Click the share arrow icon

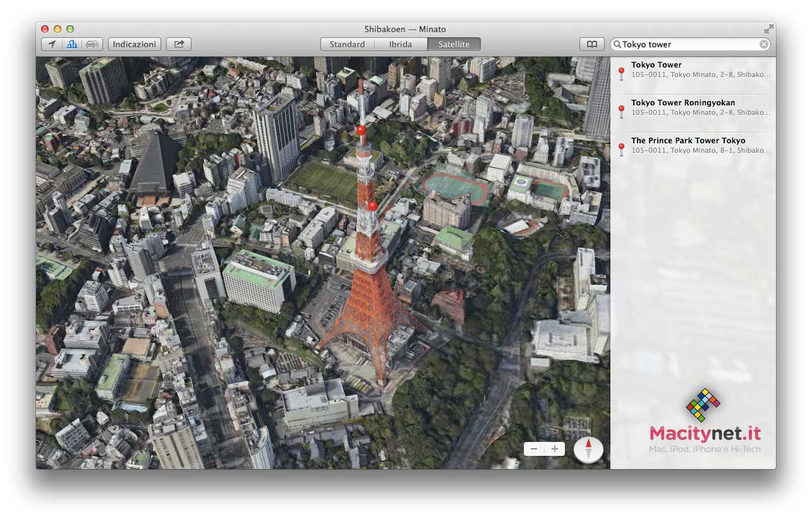[179, 44]
